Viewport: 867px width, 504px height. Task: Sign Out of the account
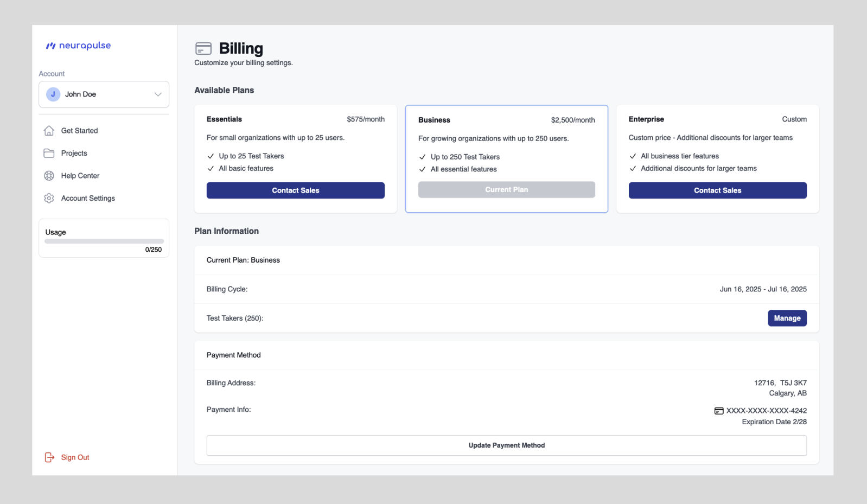coord(75,457)
